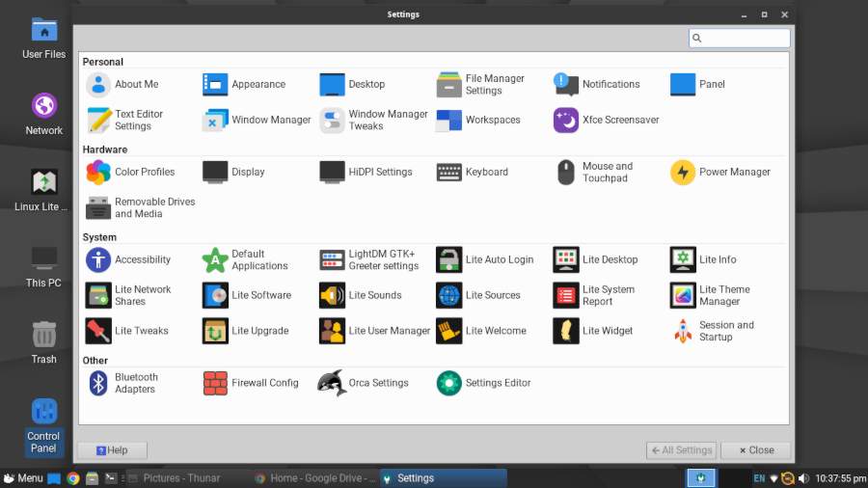Open Firewall Config
Screen dimensions: 868x488
(x=251, y=383)
